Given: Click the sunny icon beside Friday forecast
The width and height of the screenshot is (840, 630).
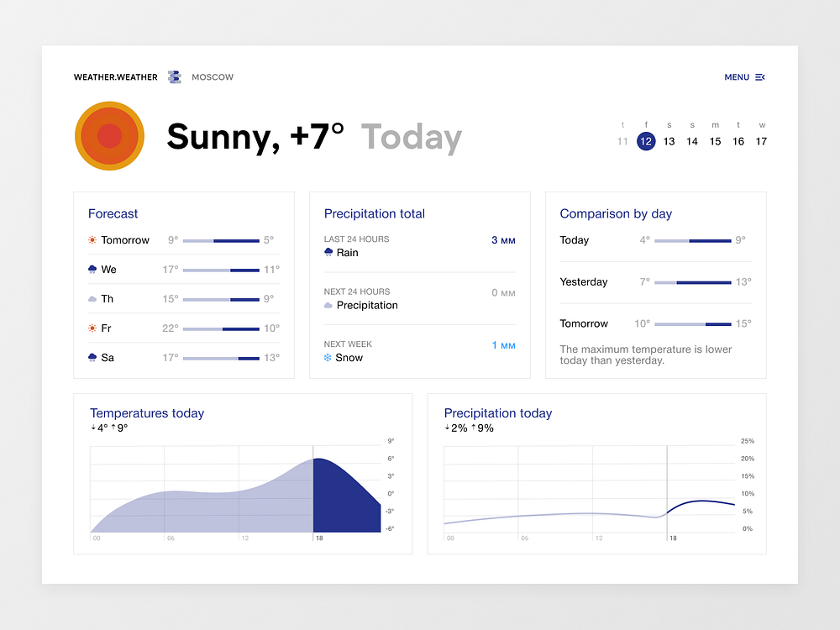Looking at the screenshot, I should pos(92,328).
